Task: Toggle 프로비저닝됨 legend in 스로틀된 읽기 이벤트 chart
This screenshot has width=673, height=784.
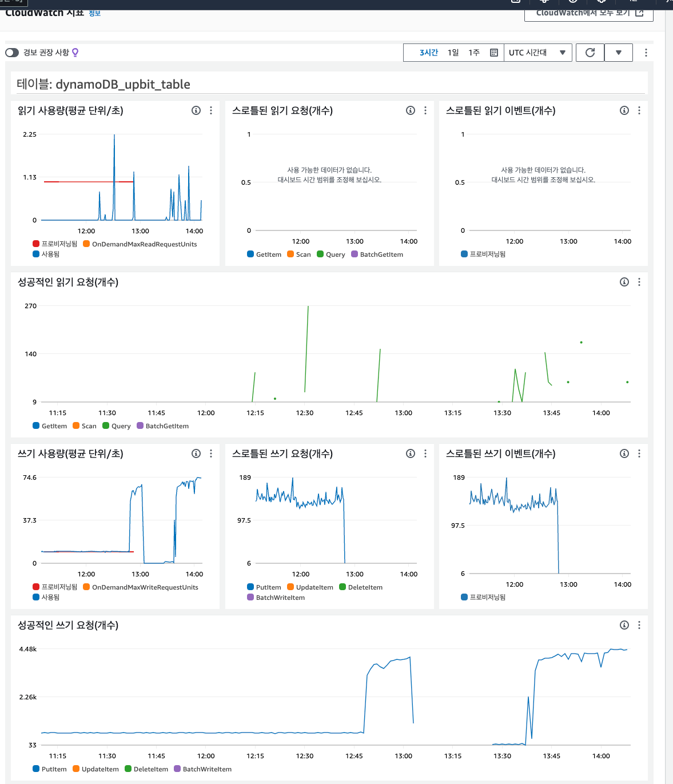Action: 483,254
